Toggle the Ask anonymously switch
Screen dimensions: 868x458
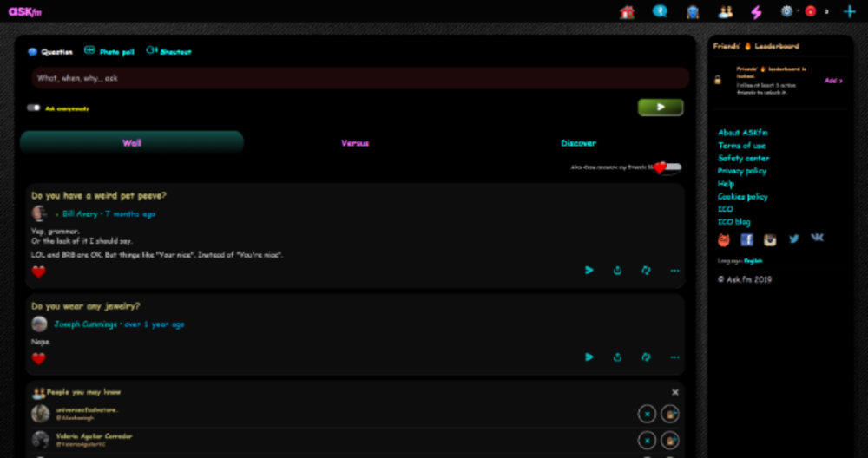(34, 108)
